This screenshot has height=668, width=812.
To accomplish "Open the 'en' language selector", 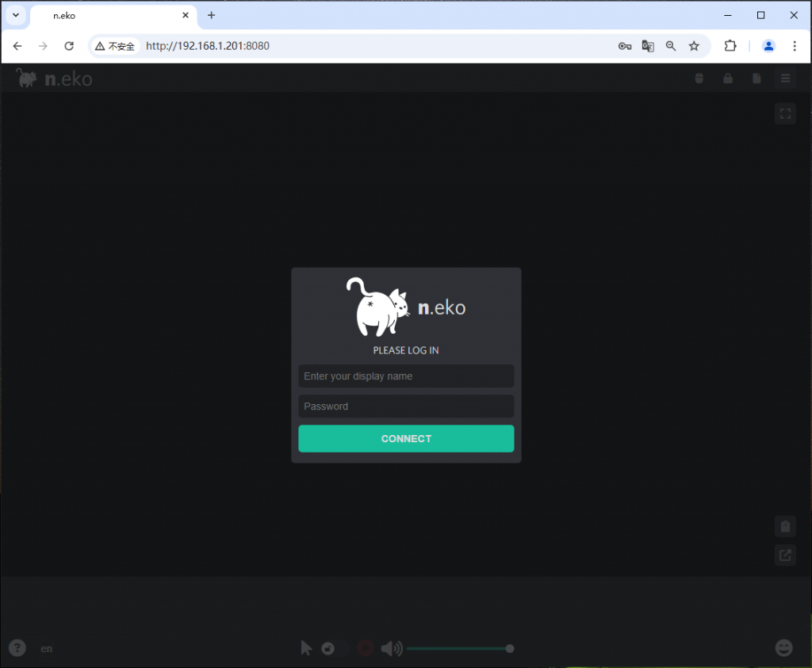I will pyautogui.click(x=47, y=649).
